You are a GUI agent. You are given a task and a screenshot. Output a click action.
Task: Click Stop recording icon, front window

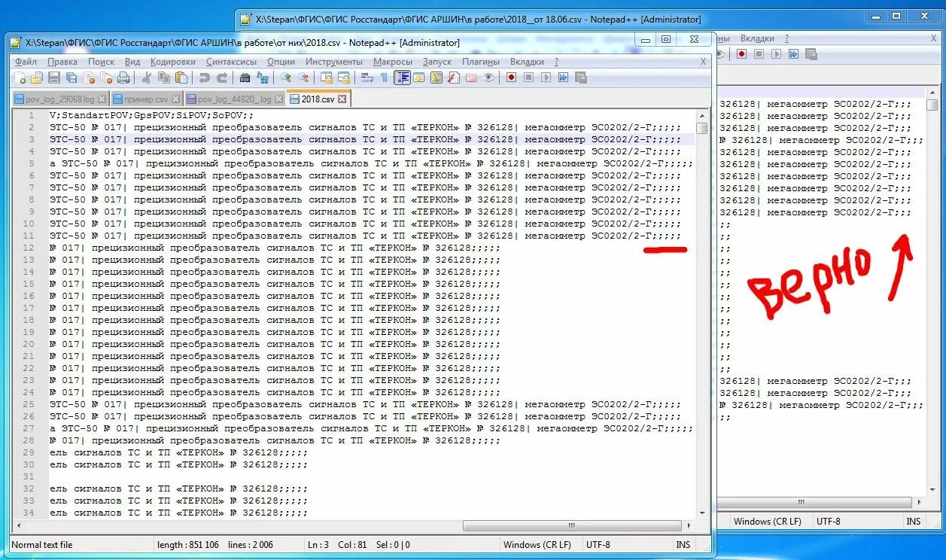click(528, 78)
